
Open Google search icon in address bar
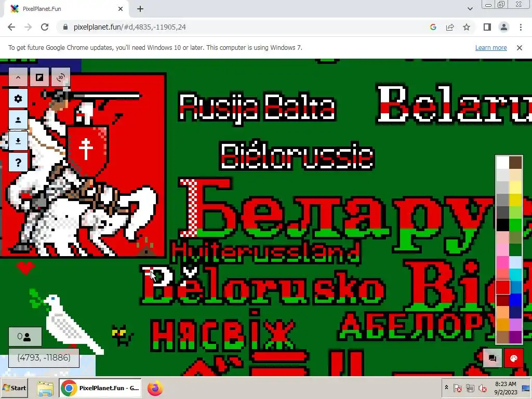tap(433, 27)
